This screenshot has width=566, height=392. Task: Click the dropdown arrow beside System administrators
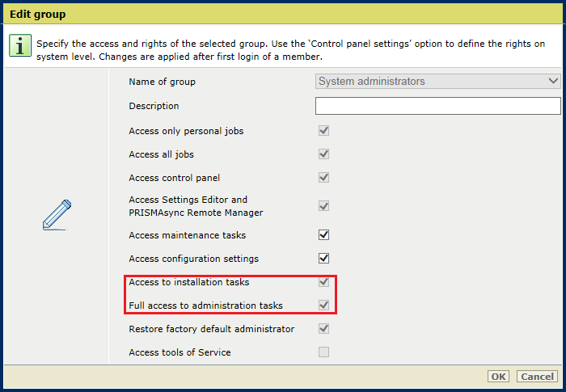click(x=553, y=81)
